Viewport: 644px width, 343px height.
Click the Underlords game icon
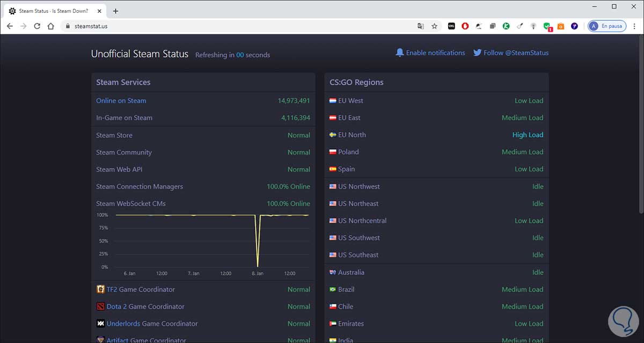[x=100, y=324]
